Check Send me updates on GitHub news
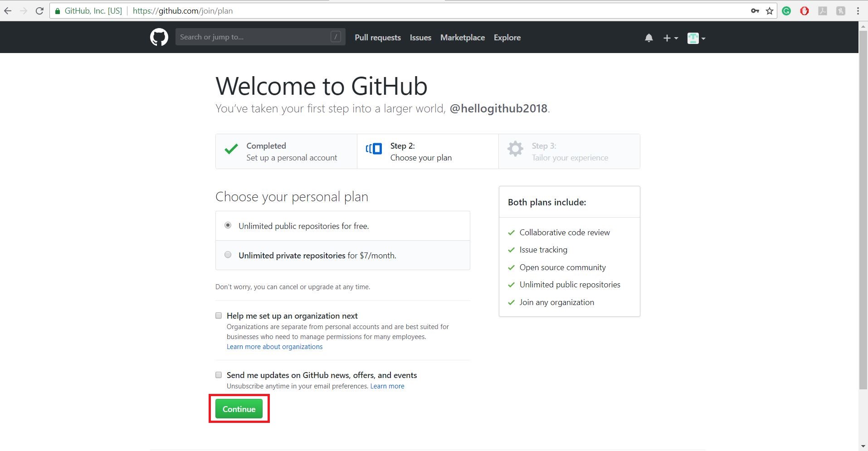 pyautogui.click(x=219, y=375)
